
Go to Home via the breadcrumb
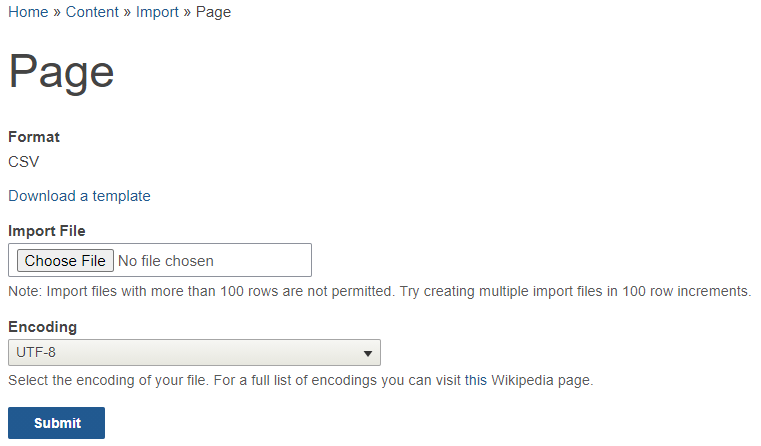[28, 12]
